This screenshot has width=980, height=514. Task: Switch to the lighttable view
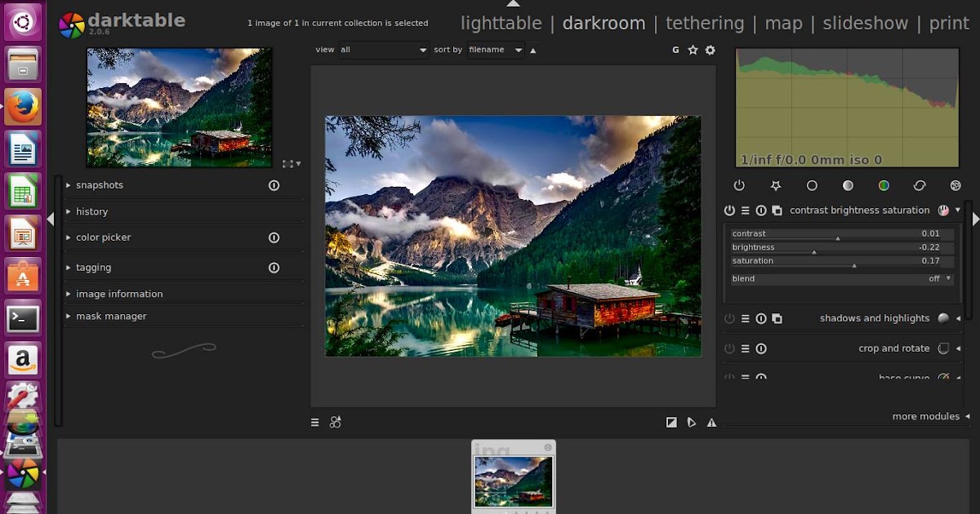tap(501, 24)
